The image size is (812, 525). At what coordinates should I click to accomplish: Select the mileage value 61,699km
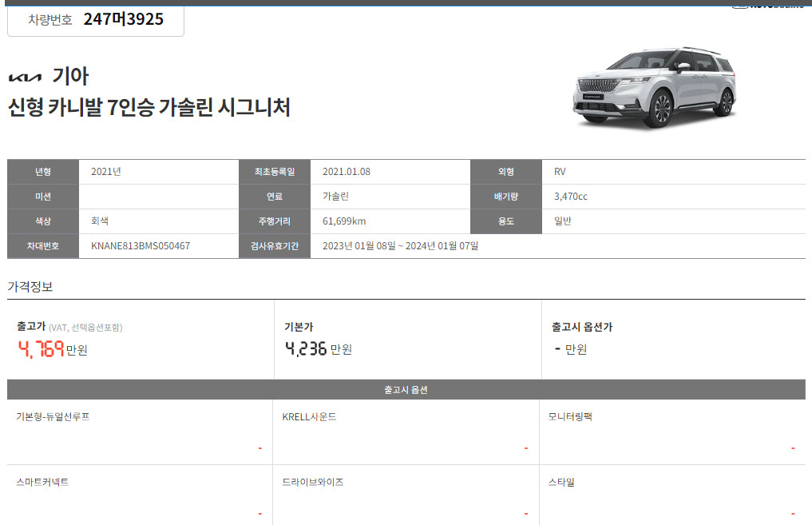click(344, 221)
